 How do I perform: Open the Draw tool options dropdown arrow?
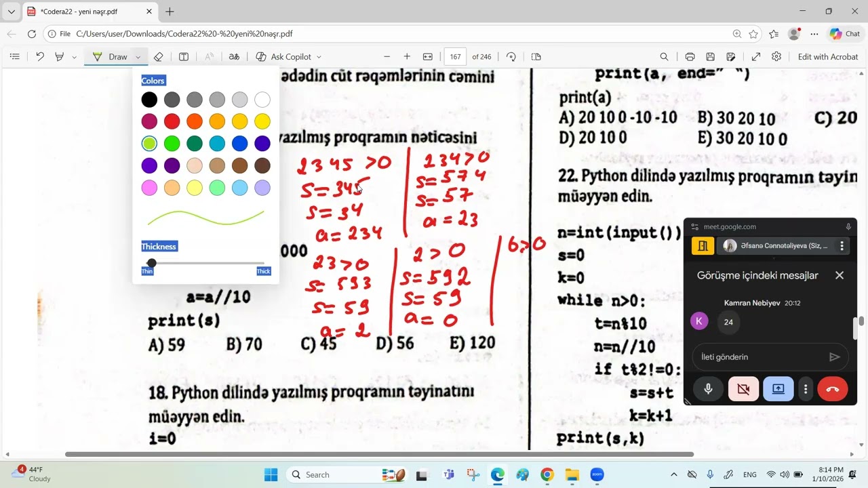138,57
